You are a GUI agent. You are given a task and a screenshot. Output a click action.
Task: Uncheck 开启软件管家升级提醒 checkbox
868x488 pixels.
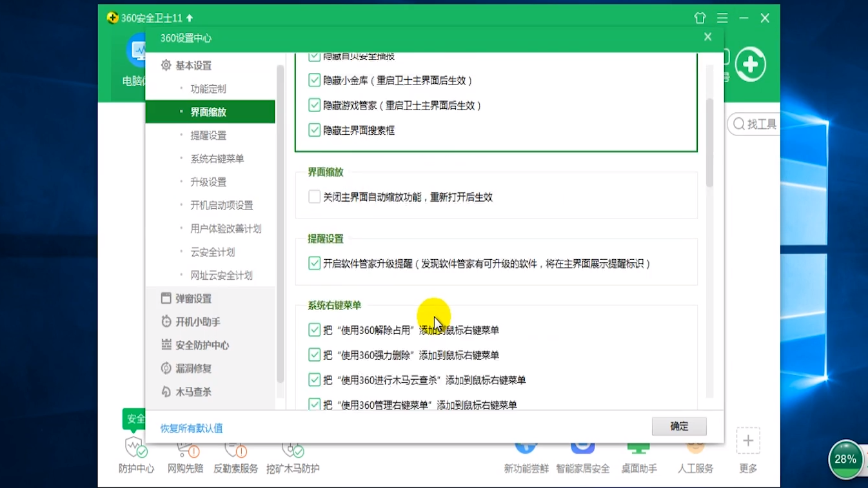[314, 263]
